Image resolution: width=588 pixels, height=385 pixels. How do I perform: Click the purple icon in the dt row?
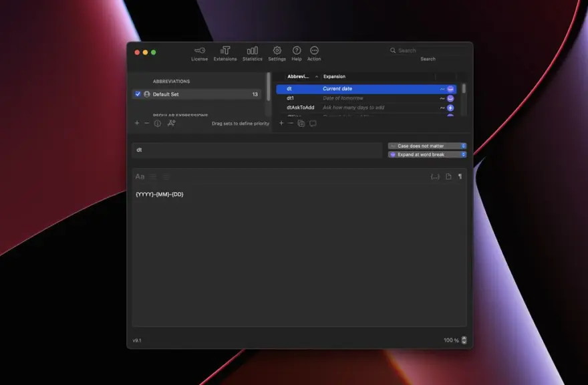pyautogui.click(x=450, y=89)
